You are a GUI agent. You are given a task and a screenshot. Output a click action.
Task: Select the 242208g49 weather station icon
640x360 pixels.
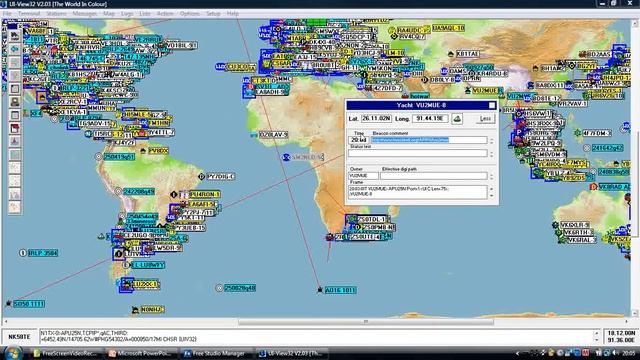click(x=118, y=191)
